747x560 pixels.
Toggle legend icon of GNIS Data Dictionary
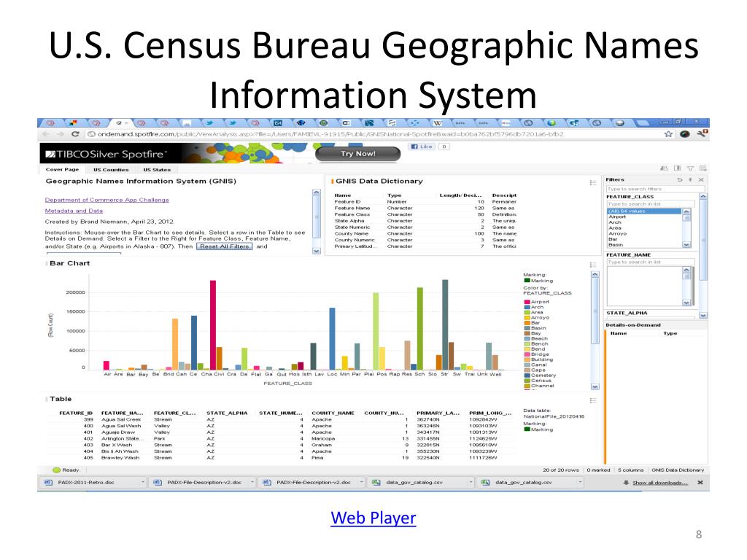click(x=593, y=183)
